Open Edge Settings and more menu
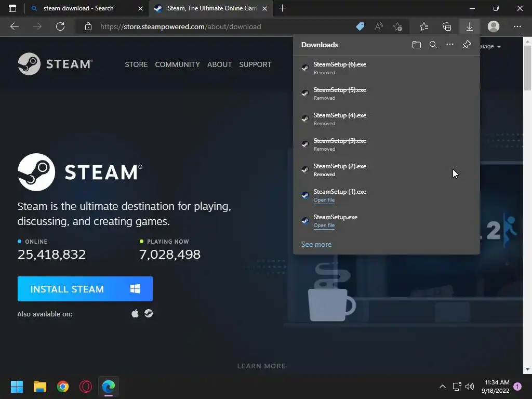This screenshot has width=532, height=399. tap(517, 26)
